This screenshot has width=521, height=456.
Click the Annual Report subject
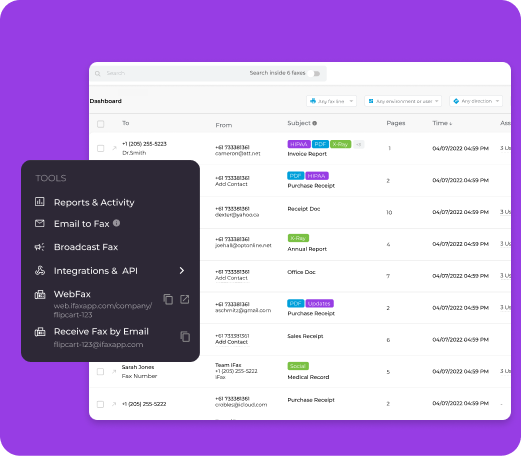tap(307, 249)
